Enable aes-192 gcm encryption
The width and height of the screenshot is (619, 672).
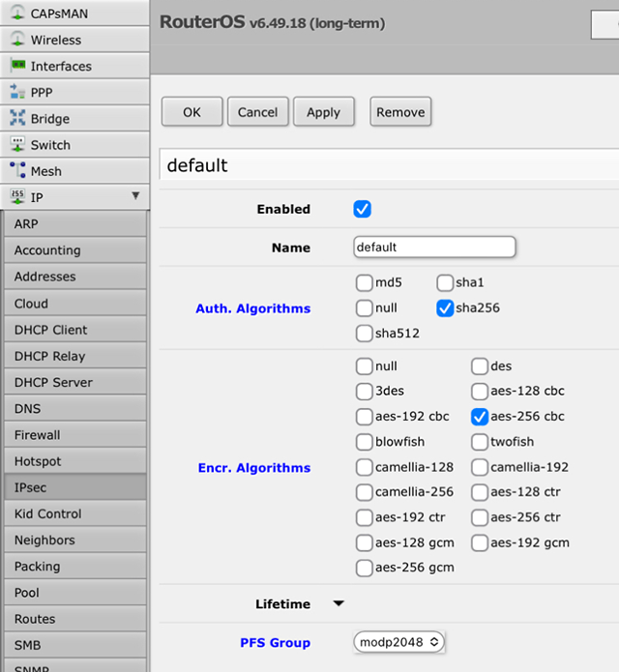480,543
